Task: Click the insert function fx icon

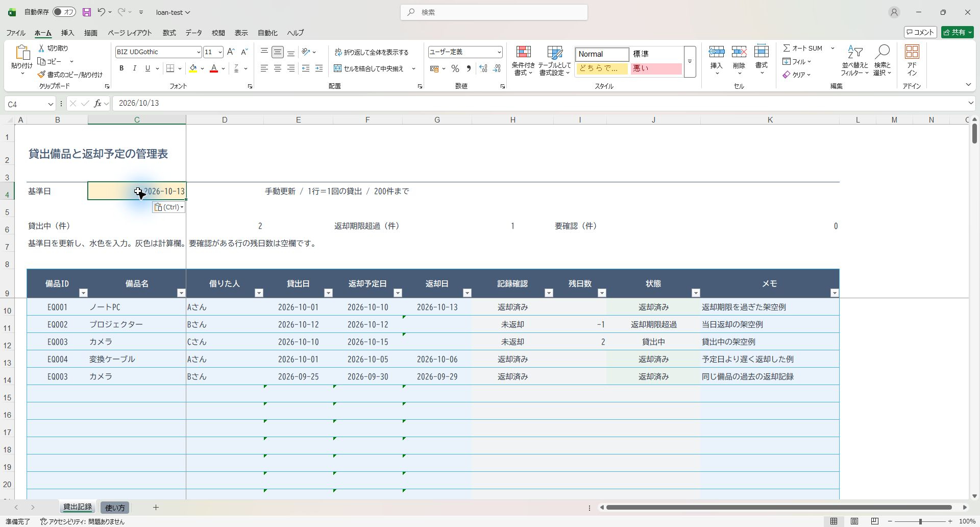Action: (97, 104)
